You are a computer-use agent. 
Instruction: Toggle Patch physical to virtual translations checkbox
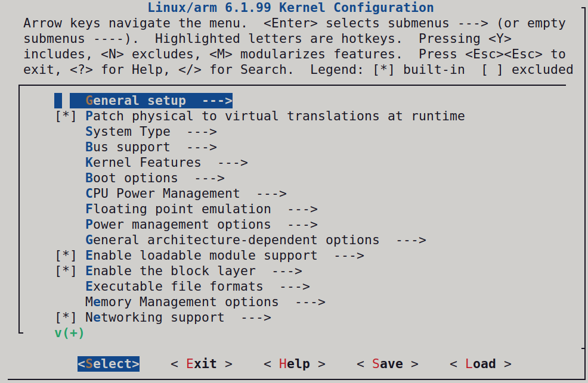tap(66, 116)
